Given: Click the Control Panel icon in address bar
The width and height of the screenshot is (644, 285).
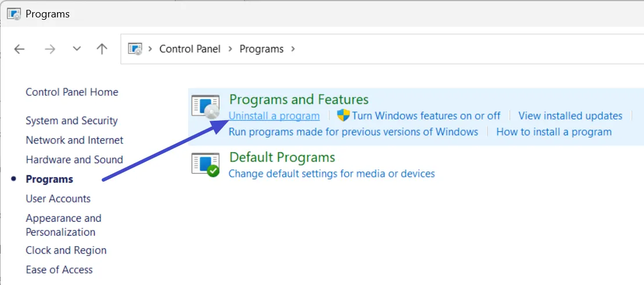Looking at the screenshot, I should point(135,49).
